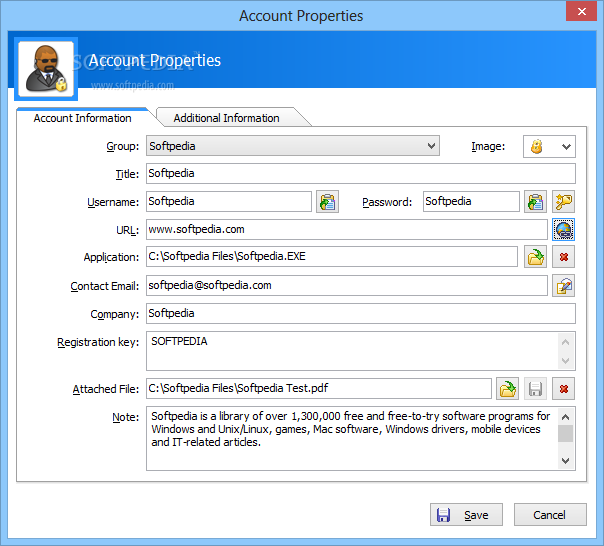Click the Application path field
Image resolution: width=604 pixels, height=546 pixels.
tap(332, 257)
